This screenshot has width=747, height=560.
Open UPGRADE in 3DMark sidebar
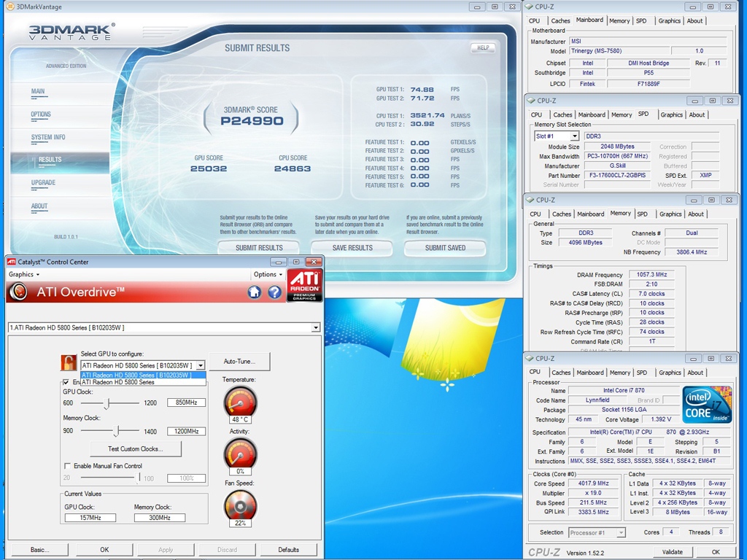coord(43,183)
